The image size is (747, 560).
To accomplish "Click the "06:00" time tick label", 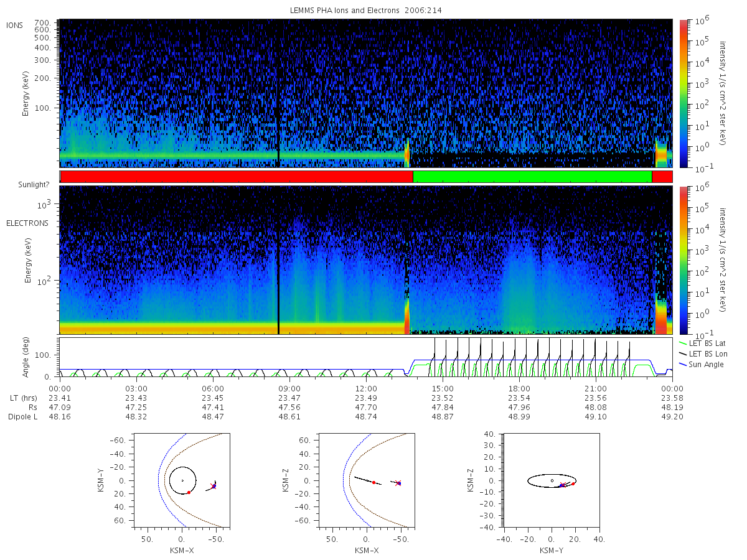I will (213, 389).
